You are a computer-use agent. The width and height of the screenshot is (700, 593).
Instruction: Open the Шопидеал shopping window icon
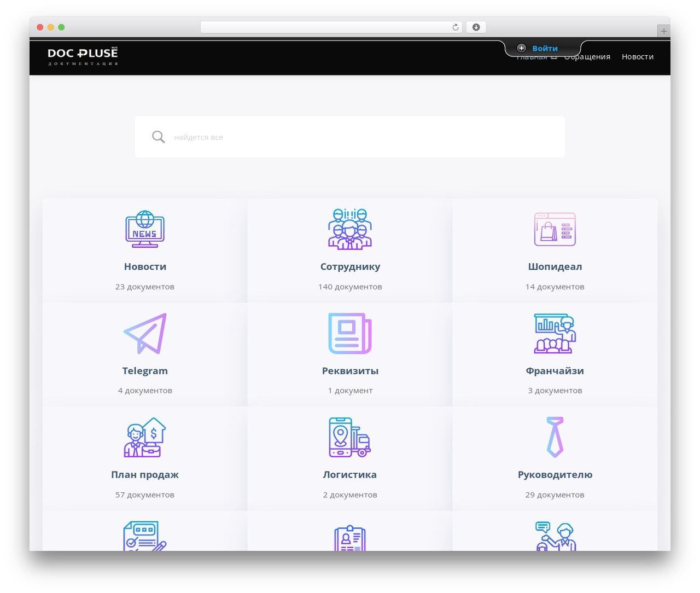[555, 229]
